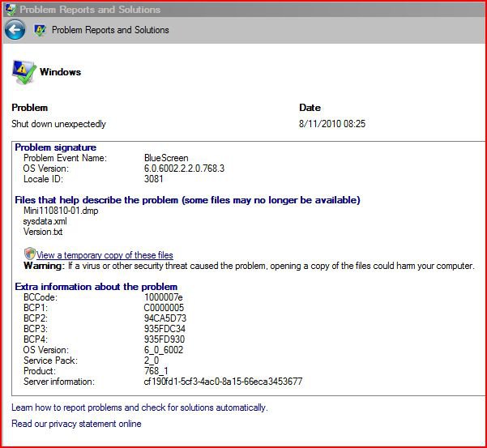Click the large Windows problem report icon
Viewport: 487px width, 448px height.
pos(24,72)
